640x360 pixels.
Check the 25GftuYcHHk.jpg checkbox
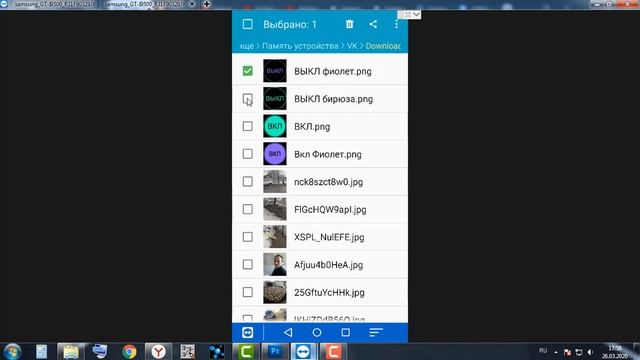coord(247,292)
